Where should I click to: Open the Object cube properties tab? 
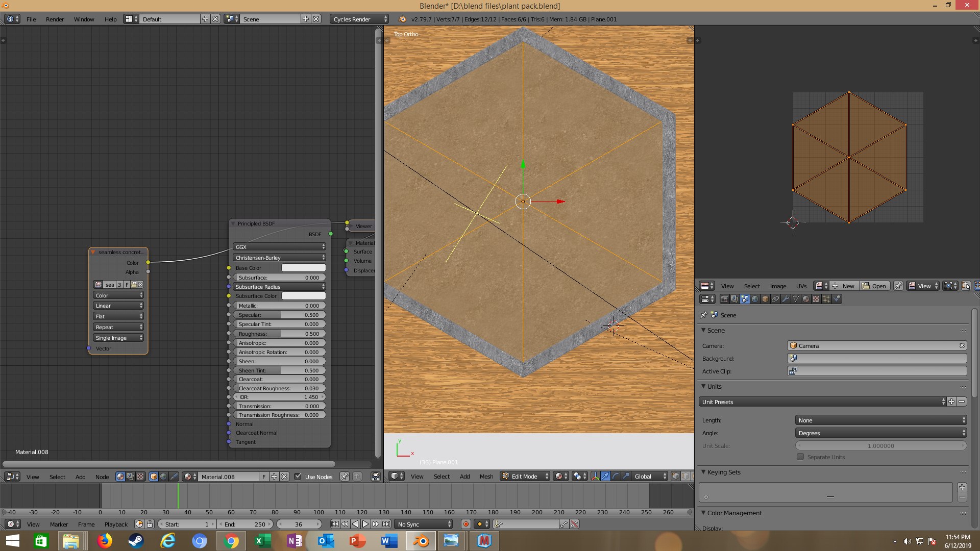[765, 299]
